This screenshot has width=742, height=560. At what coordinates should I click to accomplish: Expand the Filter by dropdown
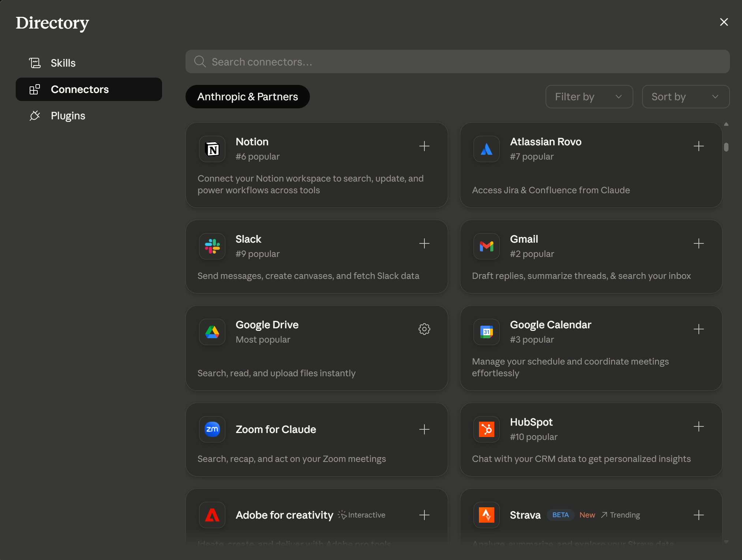tap(589, 97)
